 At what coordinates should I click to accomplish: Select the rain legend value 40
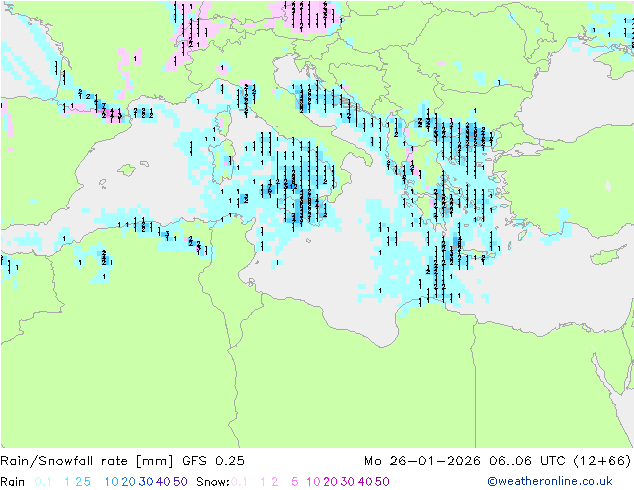coord(163,482)
